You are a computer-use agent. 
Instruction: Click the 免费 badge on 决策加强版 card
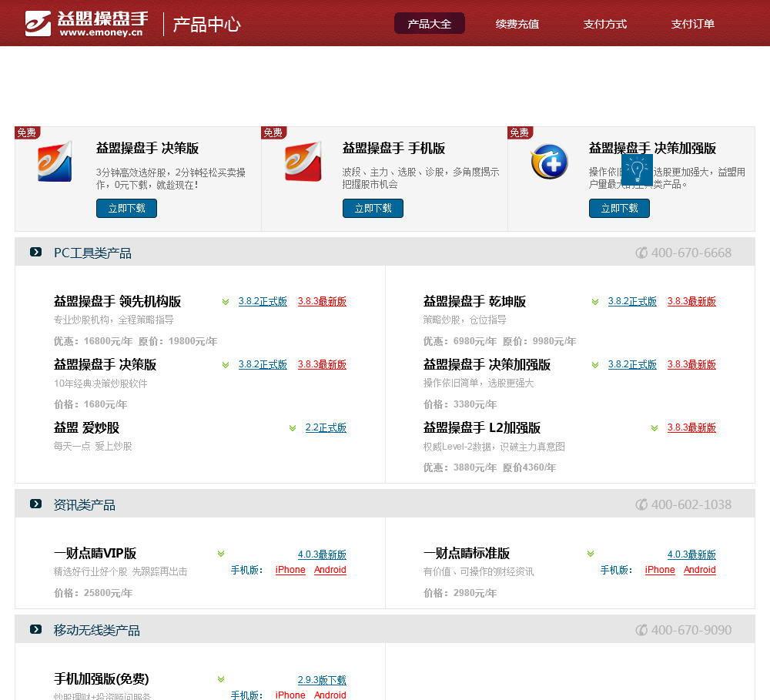[x=521, y=132]
